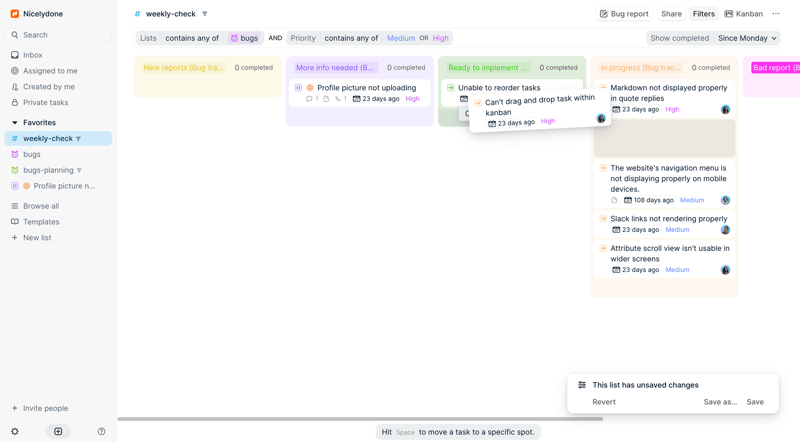This screenshot has height=442, width=800.
Task: Open Created by me
Action: click(48, 86)
